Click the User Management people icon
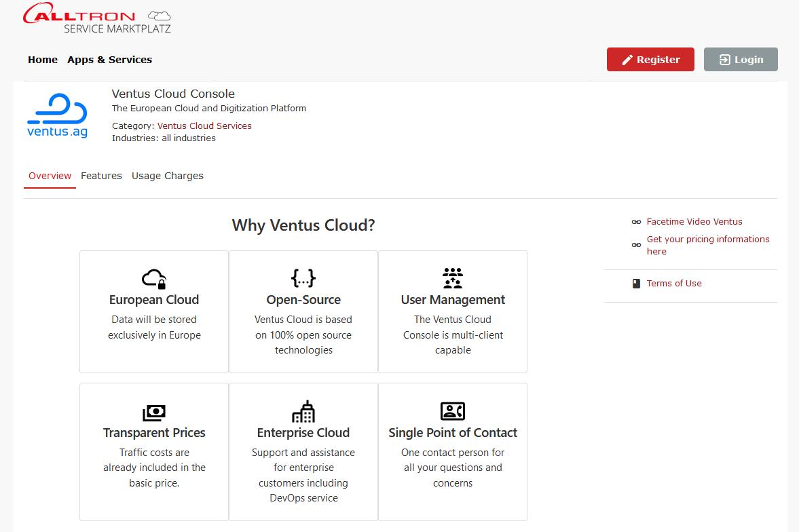The height and width of the screenshot is (532, 799). pyautogui.click(x=453, y=278)
